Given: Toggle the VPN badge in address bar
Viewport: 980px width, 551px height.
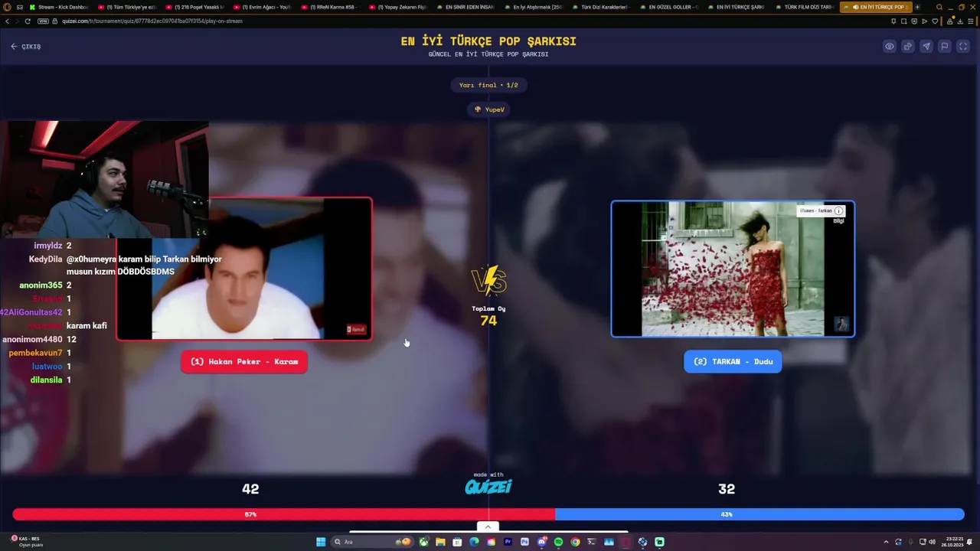Looking at the screenshot, I should (x=43, y=21).
